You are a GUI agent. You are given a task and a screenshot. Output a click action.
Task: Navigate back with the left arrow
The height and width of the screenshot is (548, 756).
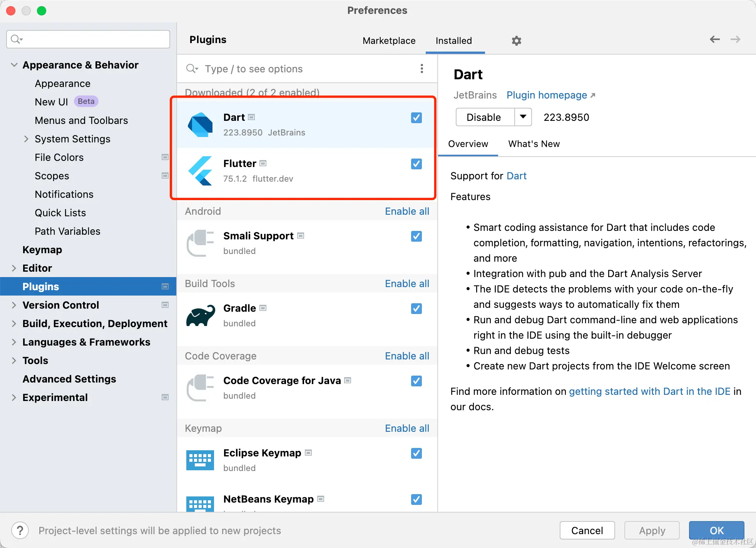(715, 39)
